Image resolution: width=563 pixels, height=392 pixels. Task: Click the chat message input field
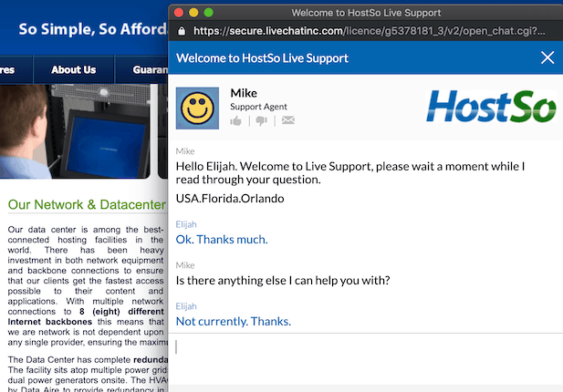[366, 358]
